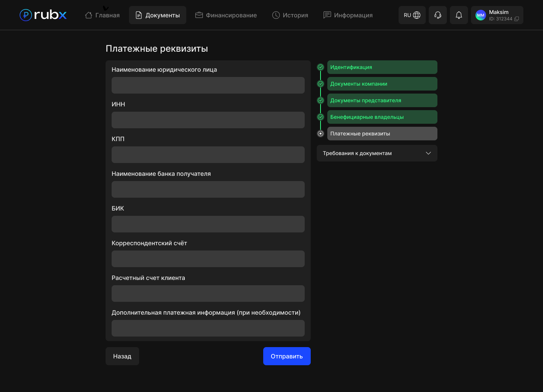543x392 pixels.
Task: Click the rubx logo
Action: click(43, 15)
